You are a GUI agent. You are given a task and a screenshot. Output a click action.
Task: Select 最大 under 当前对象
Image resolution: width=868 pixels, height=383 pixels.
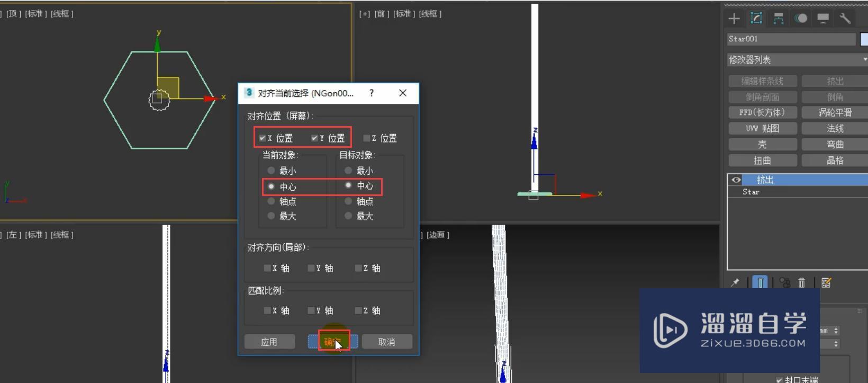click(271, 216)
